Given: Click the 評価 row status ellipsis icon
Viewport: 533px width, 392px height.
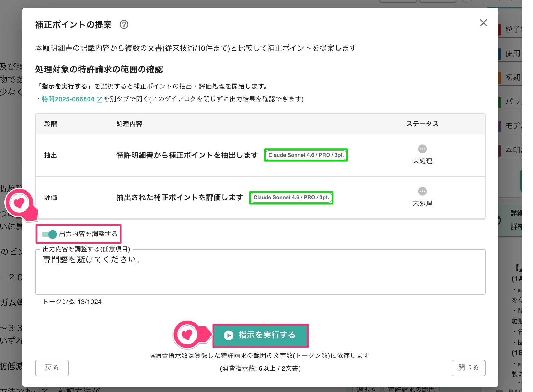Looking at the screenshot, I should pos(422,191).
